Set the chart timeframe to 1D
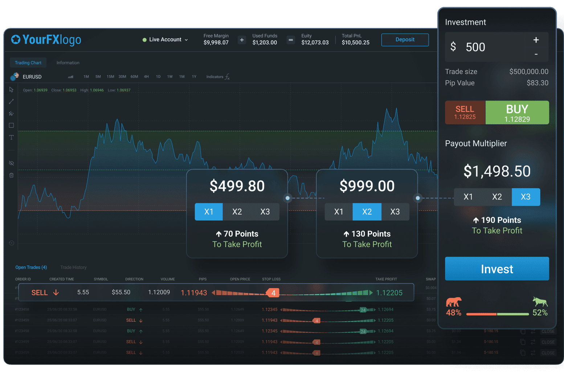564x392 pixels. tap(158, 77)
